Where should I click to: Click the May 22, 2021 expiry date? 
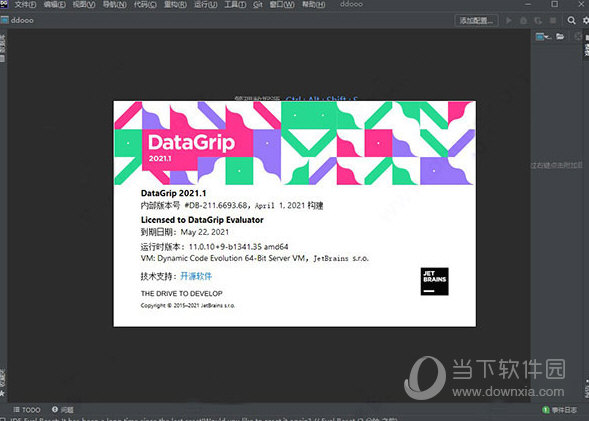tap(205, 232)
